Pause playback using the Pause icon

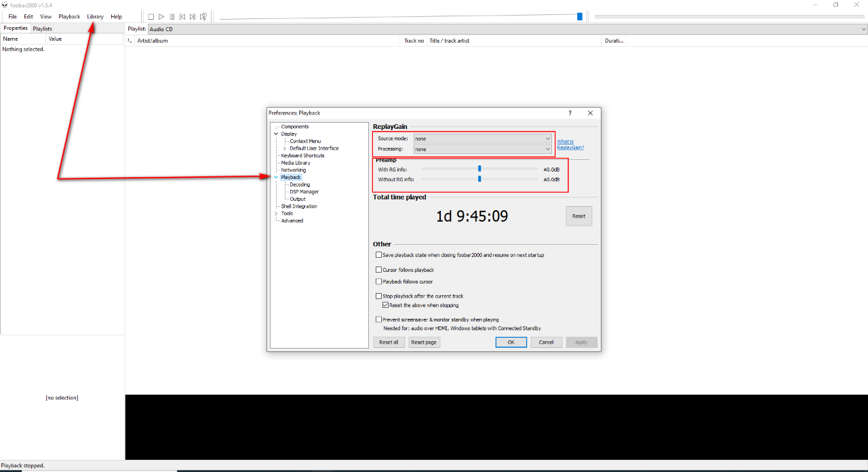172,17
